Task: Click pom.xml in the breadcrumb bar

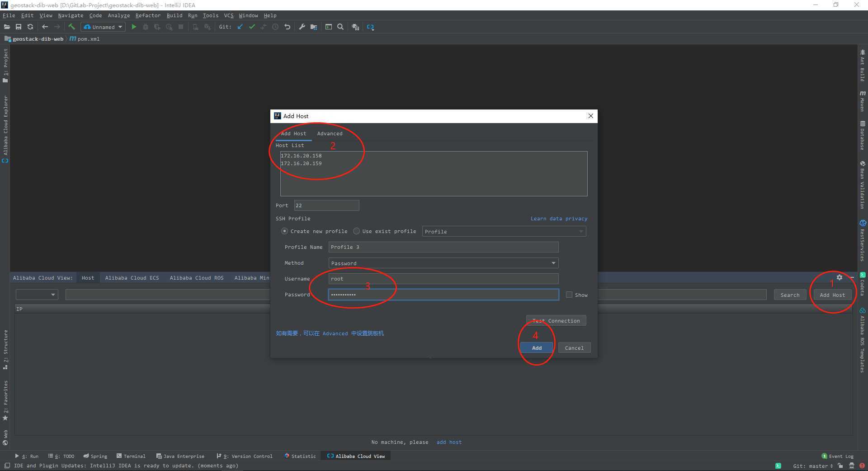Action: click(x=85, y=39)
